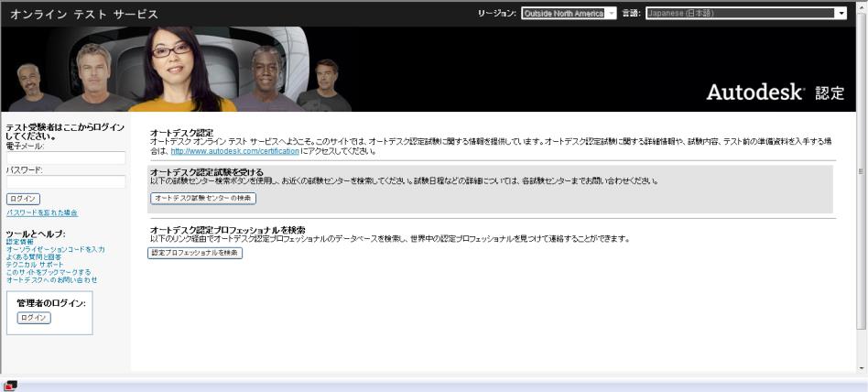
Task: Open the リージョン region dropdown
Action: (569, 14)
